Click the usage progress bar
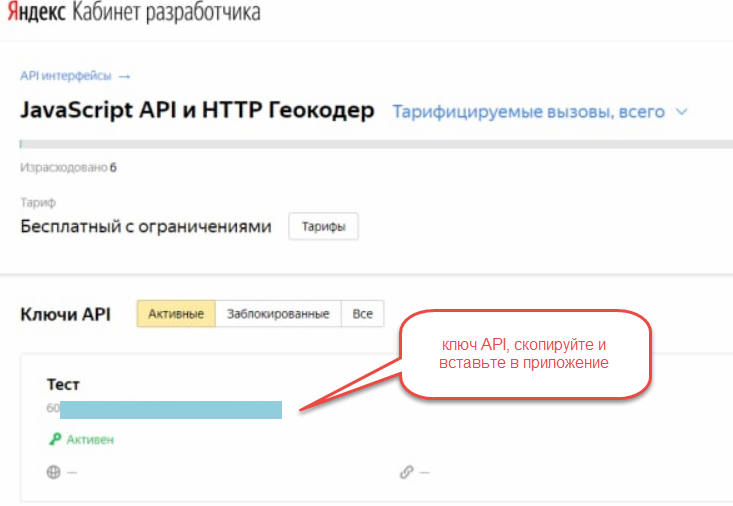Viewport: 733px width, 506px height. click(x=376, y=144)
